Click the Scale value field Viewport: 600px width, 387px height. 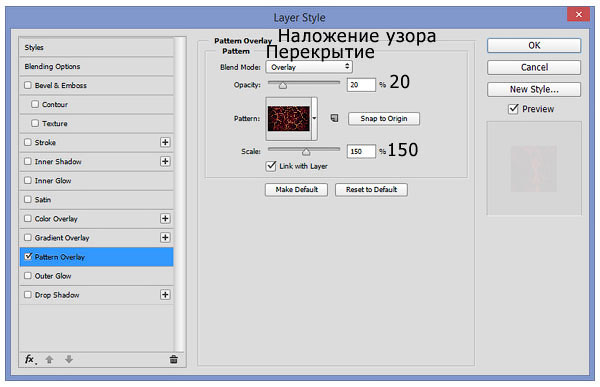tap(361, 151)
